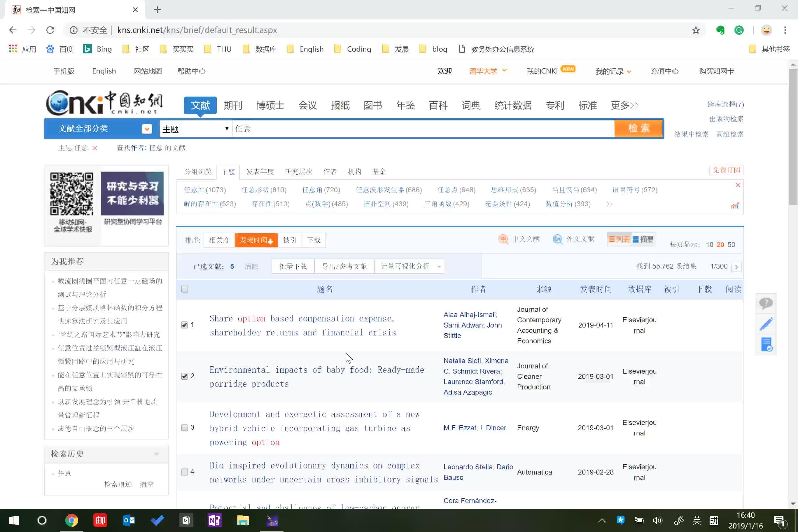The image size is (798, 532).
Task: Select the pencil annotation icon on right sidebar
Action: (766, 323)
